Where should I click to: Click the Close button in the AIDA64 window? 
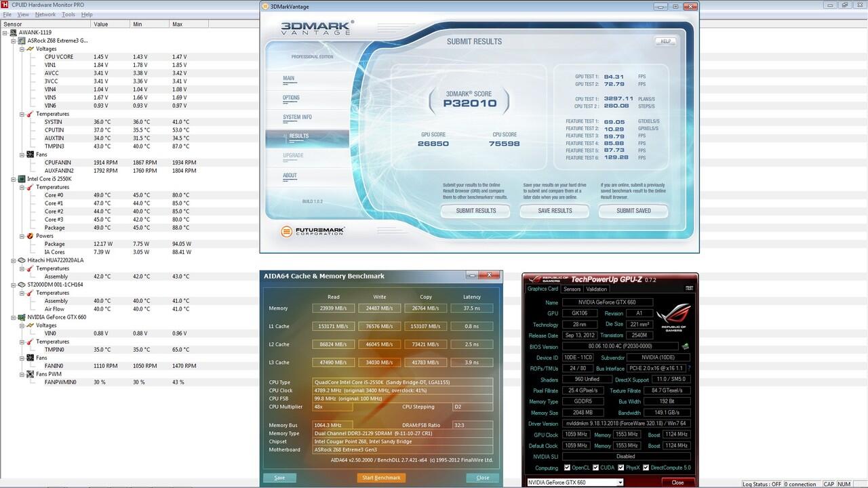pos(483,477)
